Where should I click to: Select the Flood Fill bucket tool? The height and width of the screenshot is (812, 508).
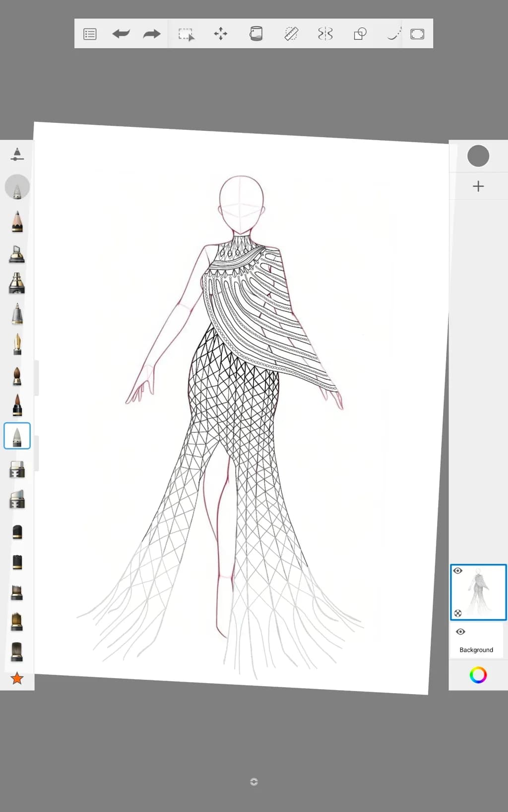tap(256, 34)
